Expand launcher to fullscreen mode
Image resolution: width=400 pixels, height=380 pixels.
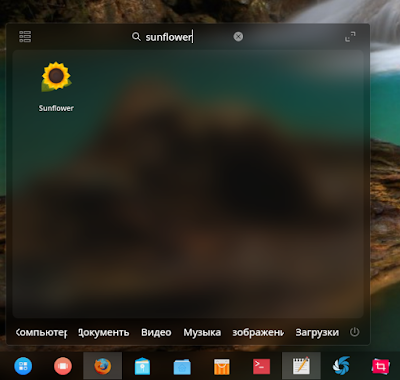350,37
